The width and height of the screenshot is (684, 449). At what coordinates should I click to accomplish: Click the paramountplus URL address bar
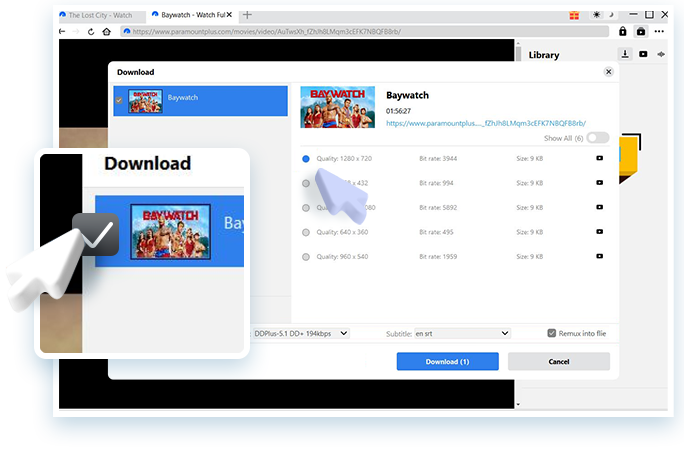[364, 31]
